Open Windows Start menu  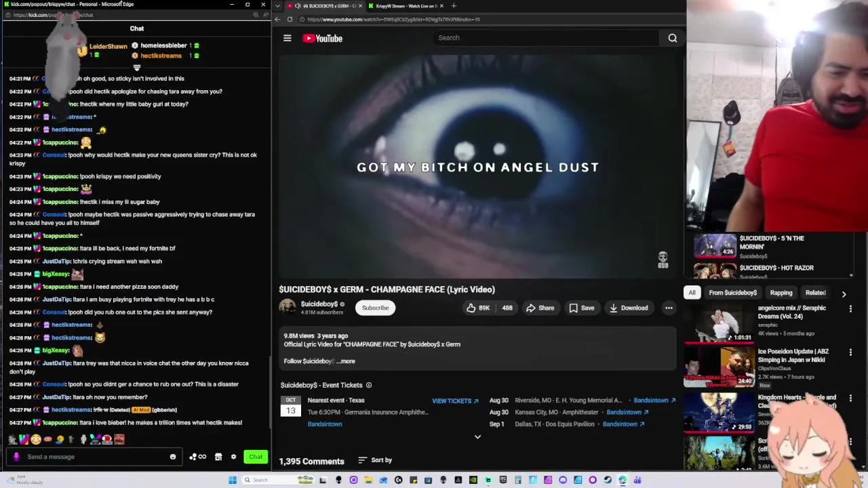coord(233,480)
